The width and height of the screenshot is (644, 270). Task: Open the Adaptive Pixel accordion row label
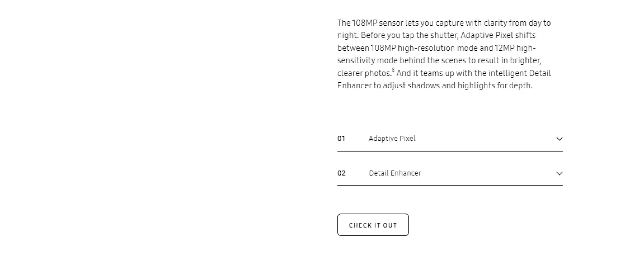point(392,139)
